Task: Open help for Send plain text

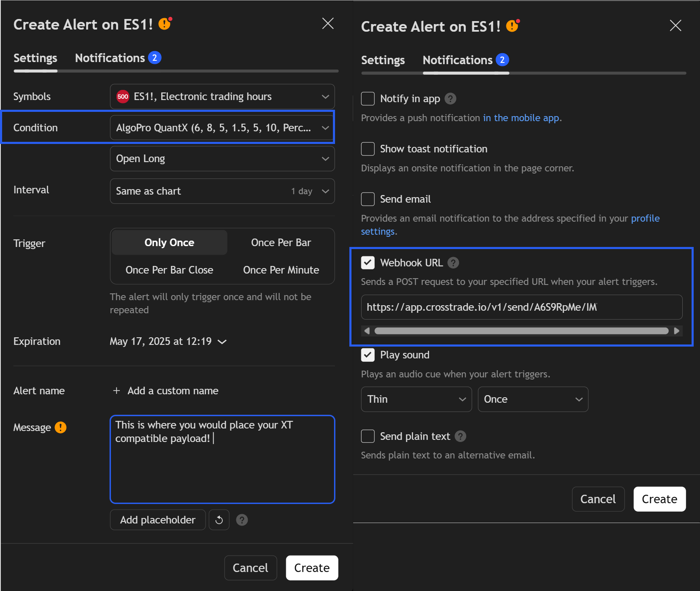Action: point(461,436)
